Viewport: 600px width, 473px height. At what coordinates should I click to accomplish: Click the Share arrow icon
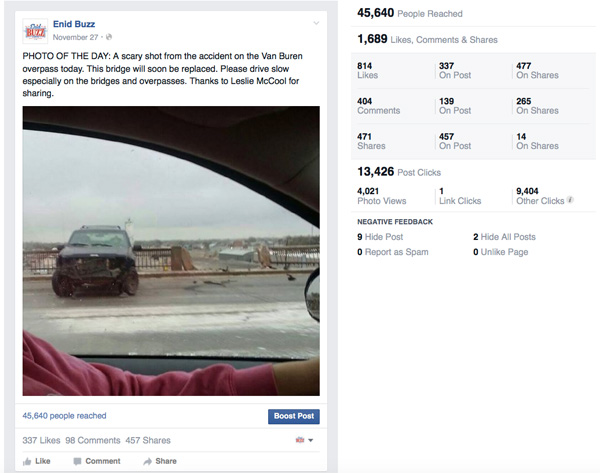point(146,461)
